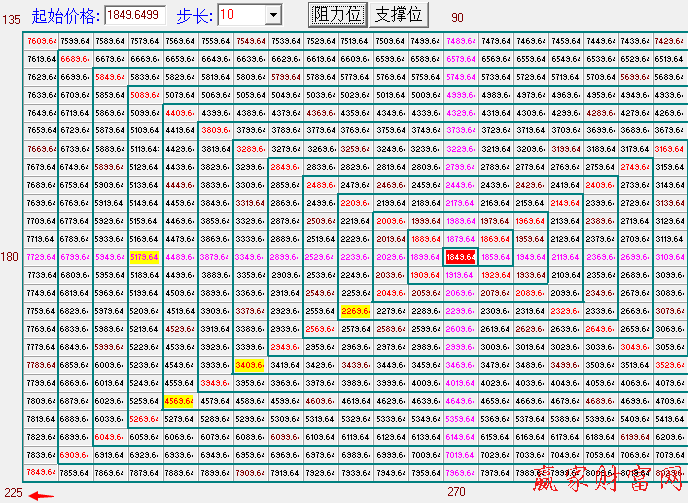Screen dimensions: 688x503
Task: Open the 步长 step dropdown arrow
Action: (273, 14)
